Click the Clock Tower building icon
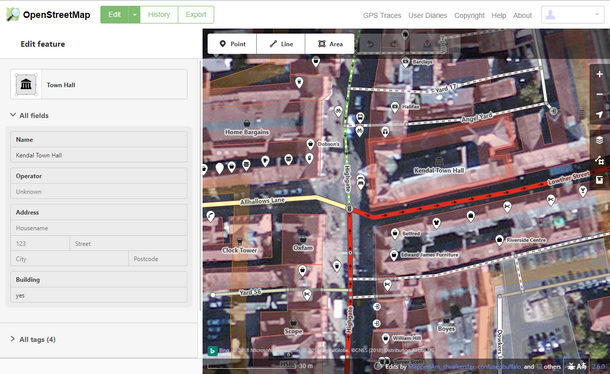The height and width of the screenshot is (374, 610). [x=240, y=241]
